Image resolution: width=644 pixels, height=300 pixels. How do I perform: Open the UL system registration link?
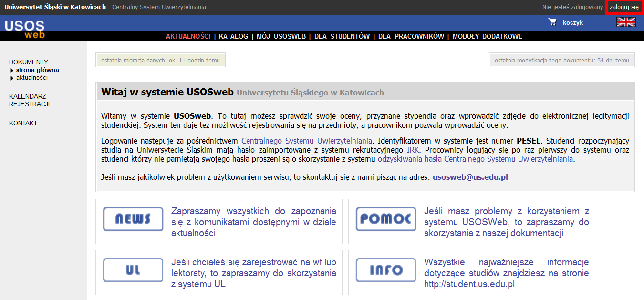pos(254,273)
